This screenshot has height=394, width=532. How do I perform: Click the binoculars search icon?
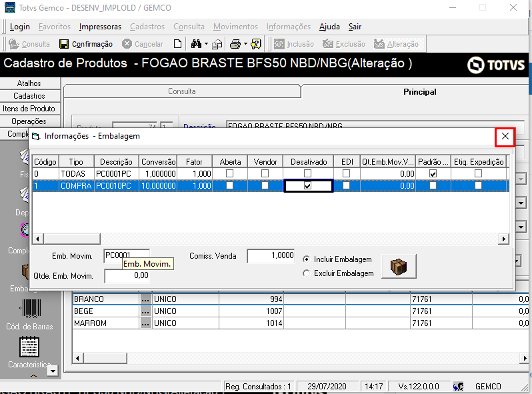(196, 44)
